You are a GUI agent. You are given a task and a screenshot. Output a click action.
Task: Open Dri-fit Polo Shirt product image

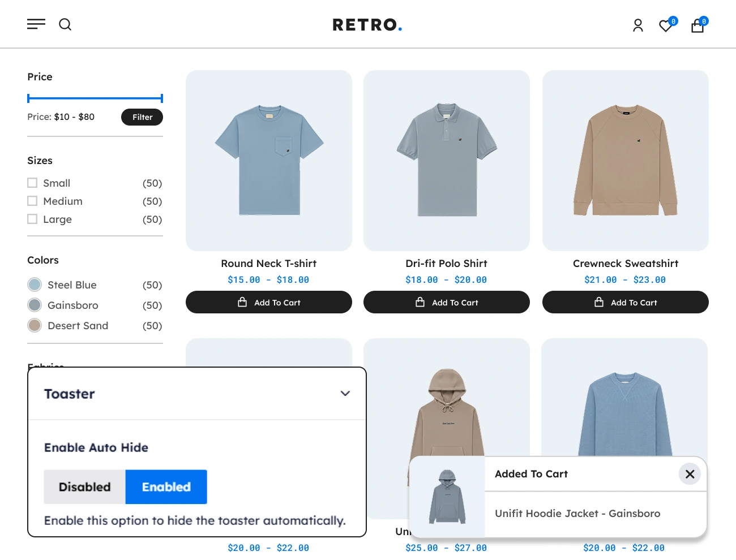[x=447, y=161]
